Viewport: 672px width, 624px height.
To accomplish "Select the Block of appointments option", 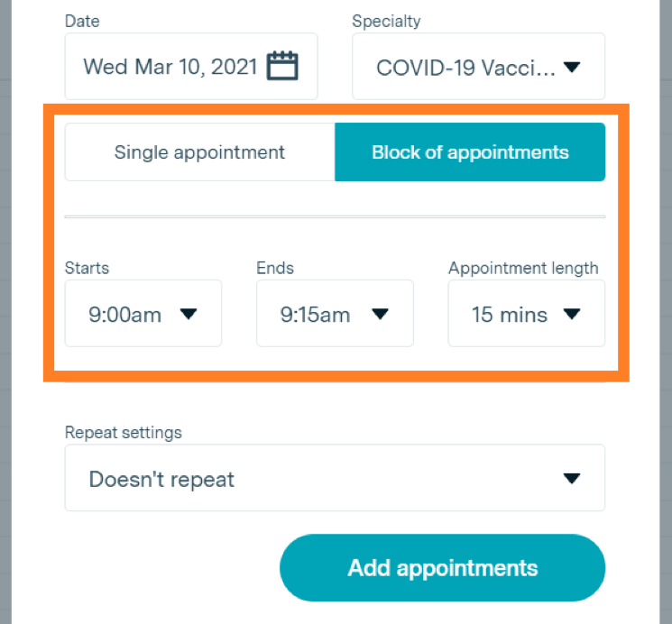I will [470, 152].
